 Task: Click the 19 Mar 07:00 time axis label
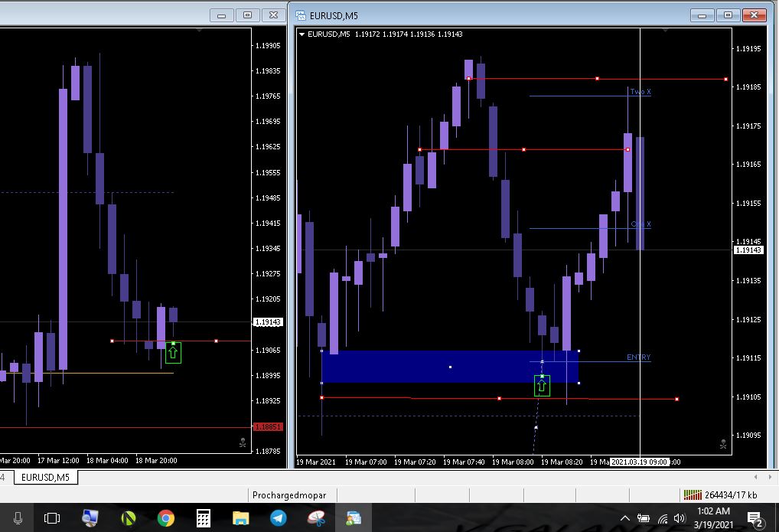366,462
